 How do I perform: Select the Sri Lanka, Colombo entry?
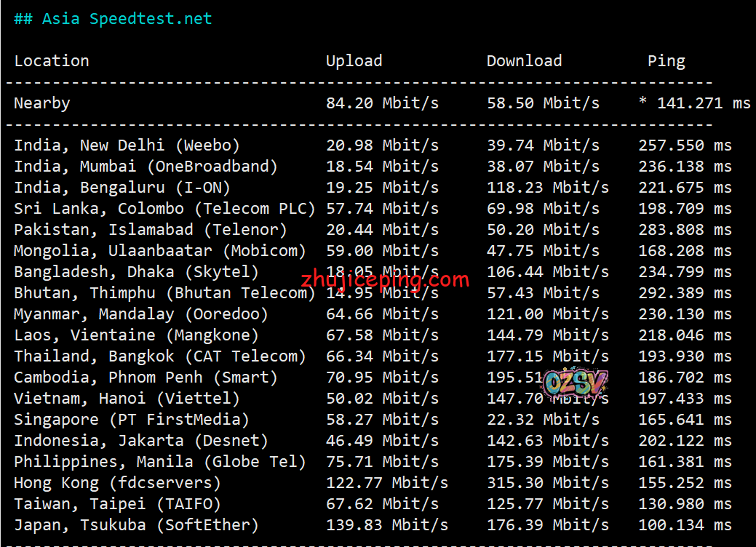(164, 209)
